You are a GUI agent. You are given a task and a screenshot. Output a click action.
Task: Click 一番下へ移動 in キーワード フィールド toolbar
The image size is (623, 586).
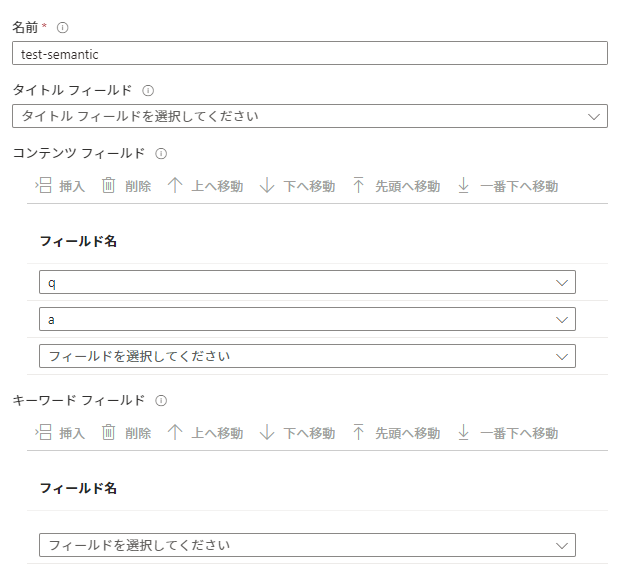(508, 433)
